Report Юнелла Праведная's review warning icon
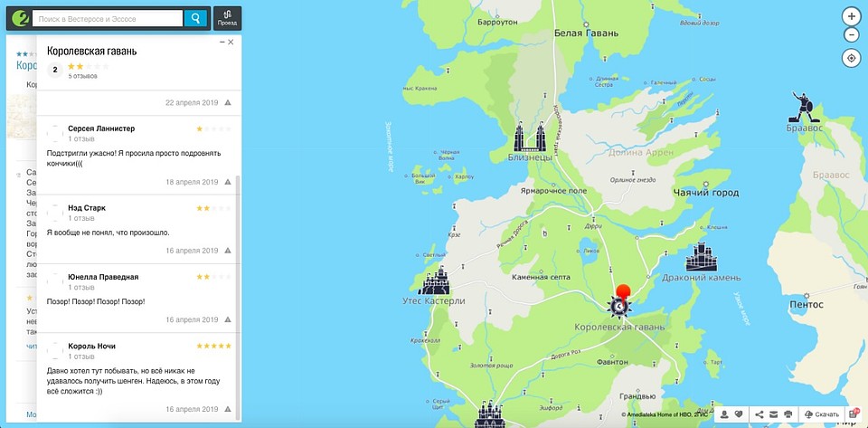868x428 pixels. click(x=228, y=320)
